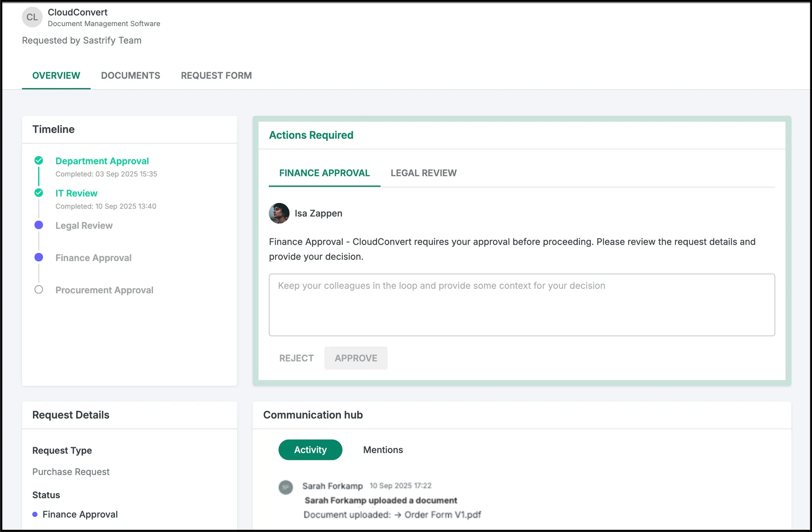The height and width of the screenshot is (532, 812).
Task: Click the Timeline panel heading
Action: (x=53, y=129)
